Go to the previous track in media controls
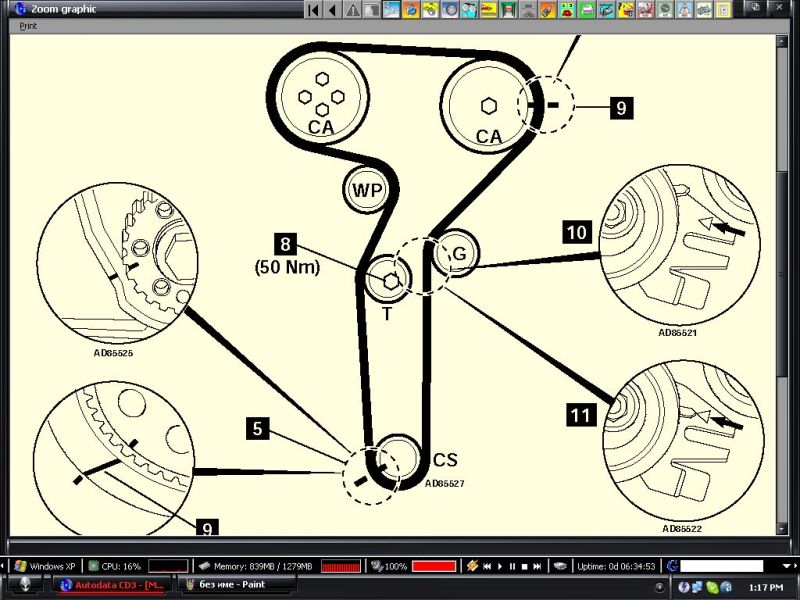Image resolution: width=800 pixels, height=600 pixels. [487, 566]
